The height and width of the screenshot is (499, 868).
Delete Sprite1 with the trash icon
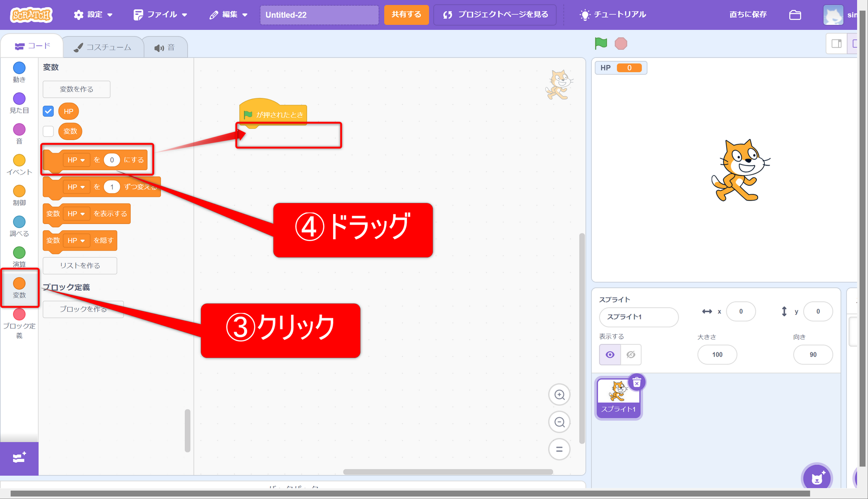(x=637, y=383)
